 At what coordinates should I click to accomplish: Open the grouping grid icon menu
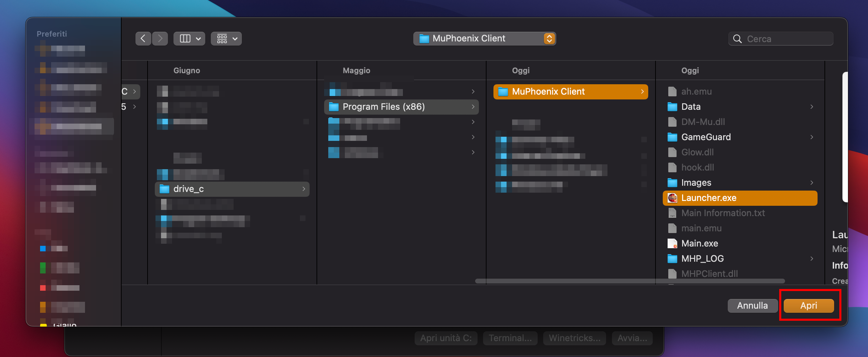click(x=226, y=39)
